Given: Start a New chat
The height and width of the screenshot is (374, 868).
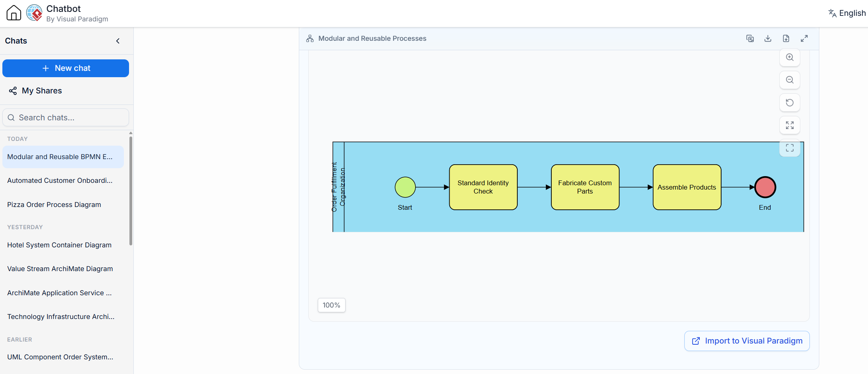Looking at the screenshot, I should pos(66,68).
